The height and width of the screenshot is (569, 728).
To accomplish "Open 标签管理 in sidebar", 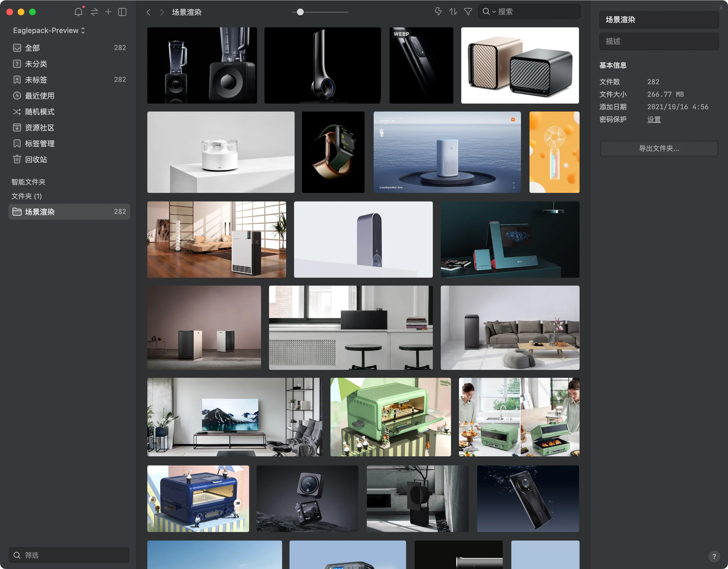I will pyautogui.click(x=39, y=144).
